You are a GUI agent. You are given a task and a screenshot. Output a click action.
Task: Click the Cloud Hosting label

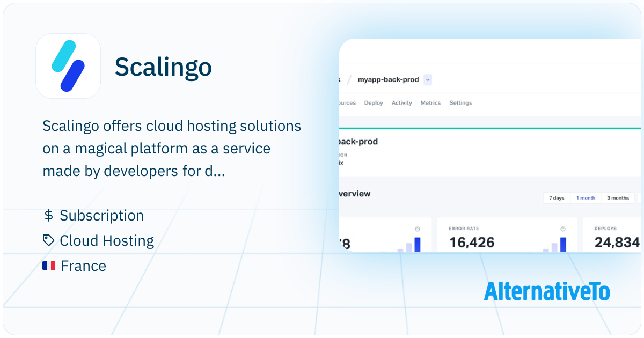(x=107, y=240)
